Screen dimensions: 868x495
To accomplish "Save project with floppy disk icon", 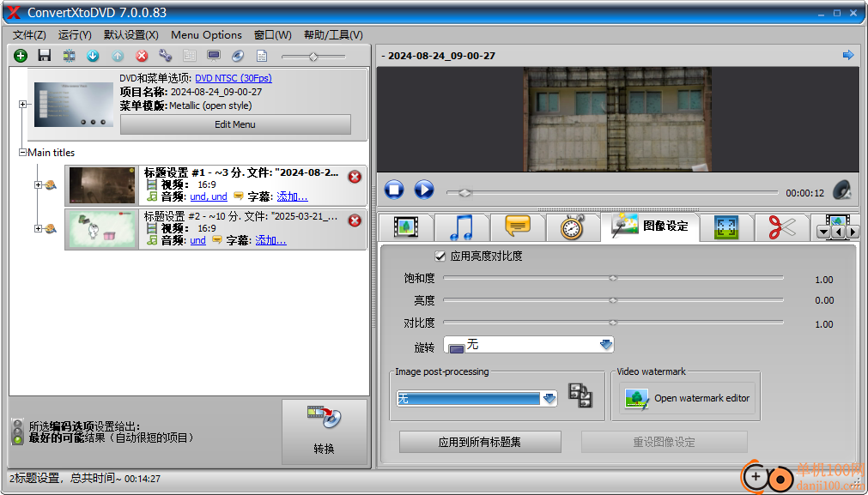I will pos(45,55).
